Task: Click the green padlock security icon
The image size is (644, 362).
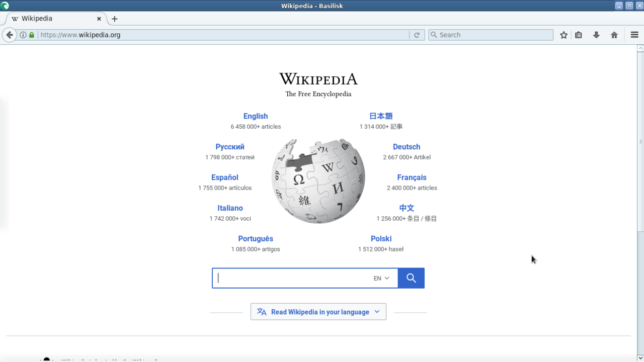Action: pos(32,35)
